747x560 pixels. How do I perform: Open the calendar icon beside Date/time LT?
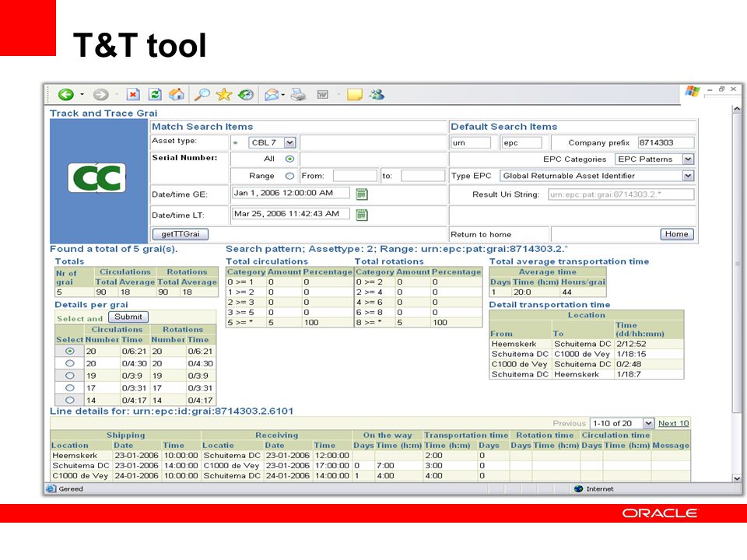click(x=362, y=215)
